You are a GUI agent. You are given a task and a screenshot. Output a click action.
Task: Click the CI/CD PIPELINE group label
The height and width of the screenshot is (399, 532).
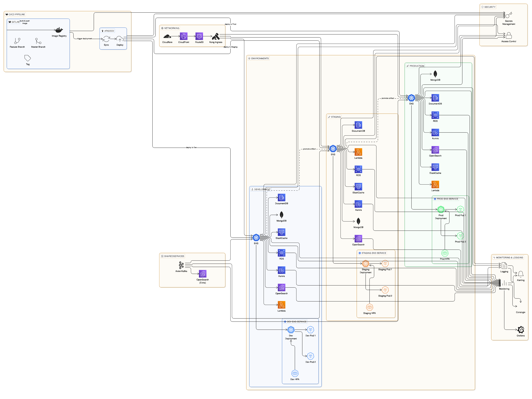click(16, 14)
